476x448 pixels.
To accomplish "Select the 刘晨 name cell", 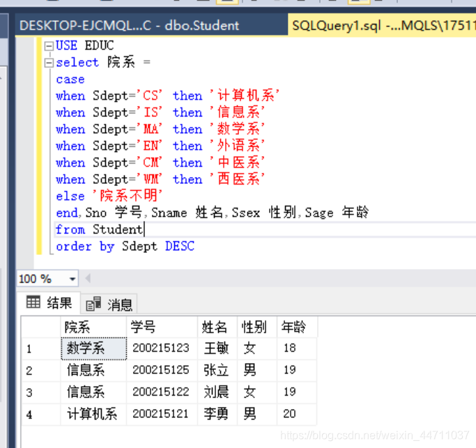I will (x=217, y=392).
